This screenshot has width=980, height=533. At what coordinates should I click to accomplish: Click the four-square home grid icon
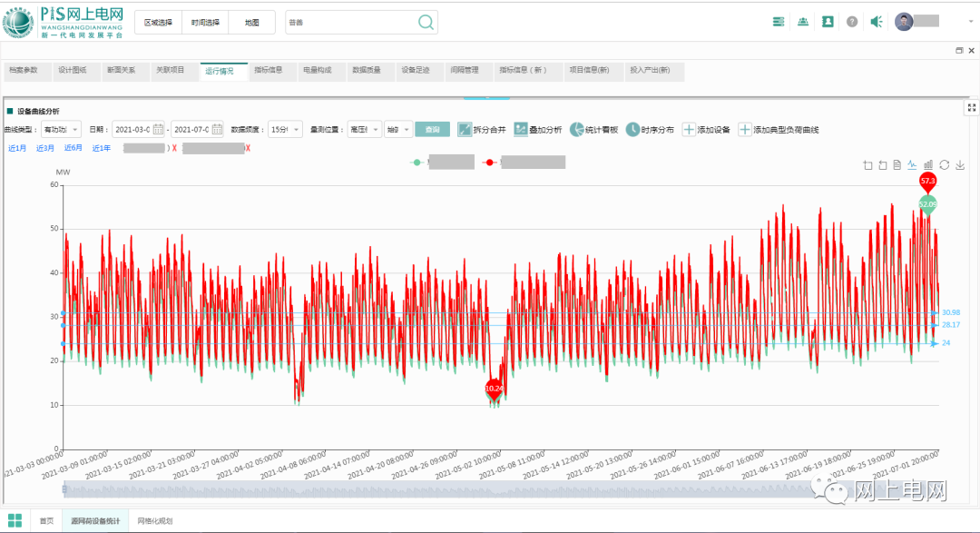coord(15,520)
